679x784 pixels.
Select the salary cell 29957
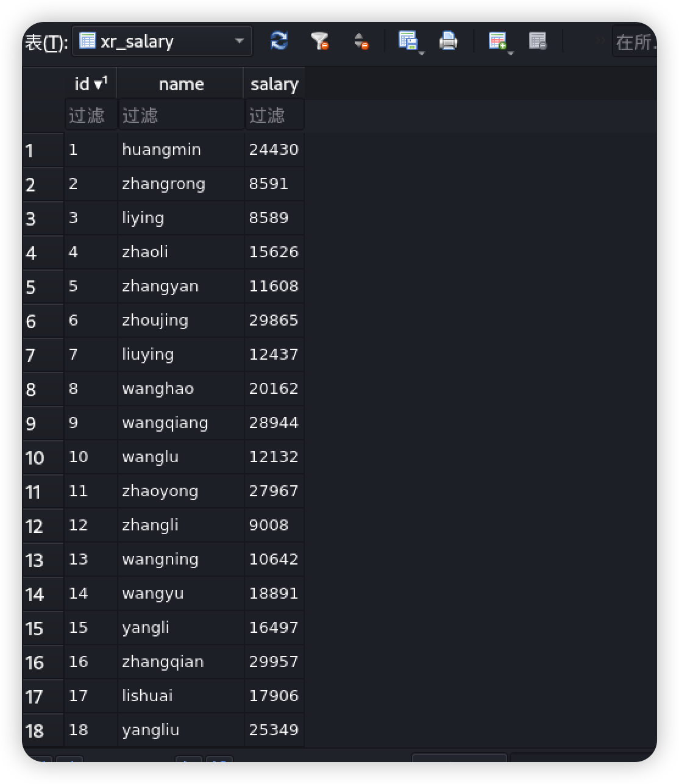[x=274, y=661]
